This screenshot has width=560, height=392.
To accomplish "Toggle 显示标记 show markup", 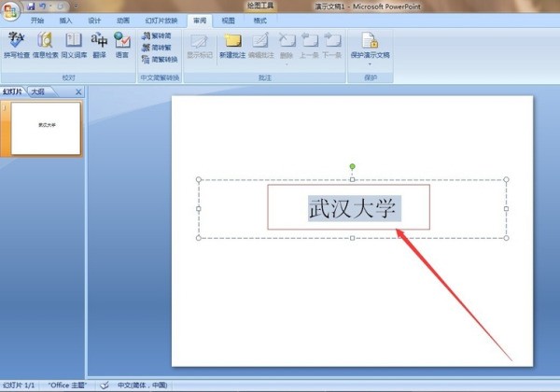I will point(199,44).
